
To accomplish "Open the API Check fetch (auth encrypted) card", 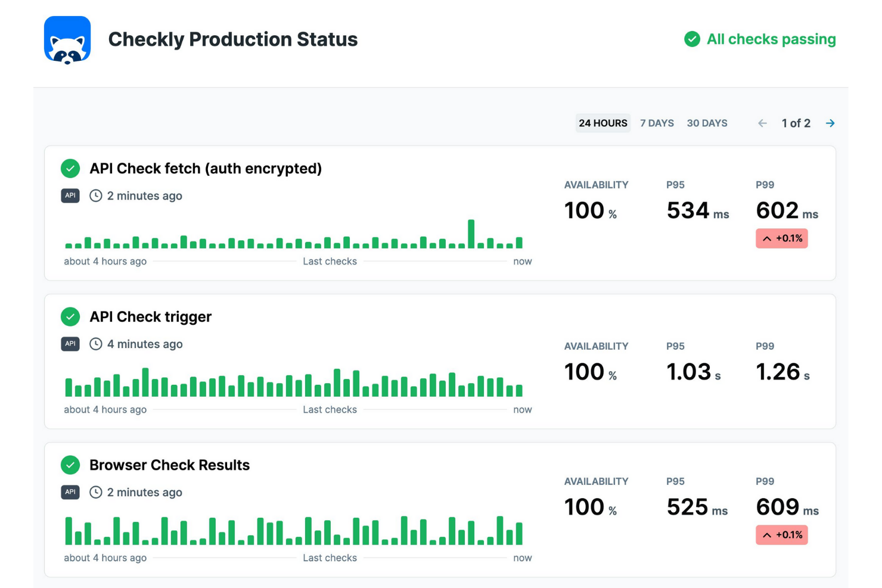I will click(205, 169).
